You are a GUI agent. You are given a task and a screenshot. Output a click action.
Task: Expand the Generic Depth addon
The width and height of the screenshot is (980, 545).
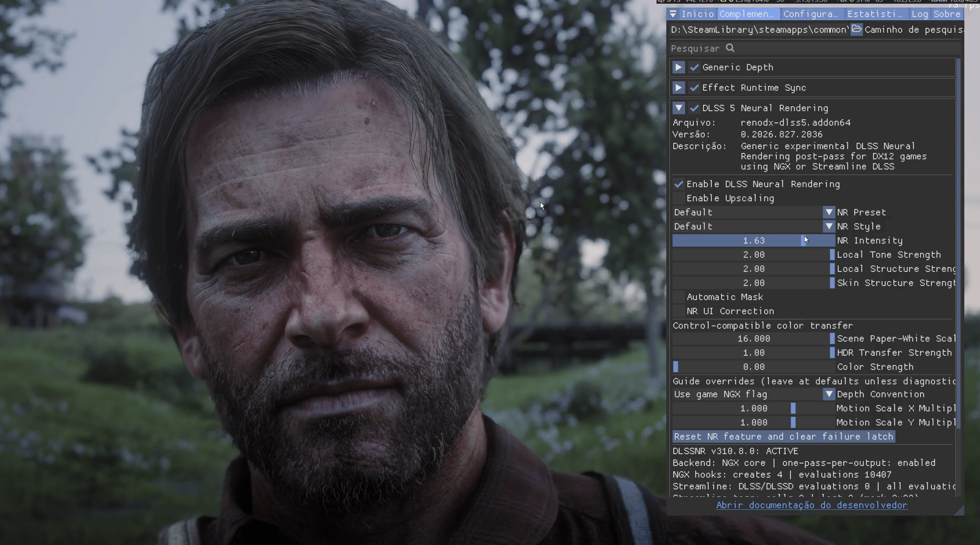point(678,67)
